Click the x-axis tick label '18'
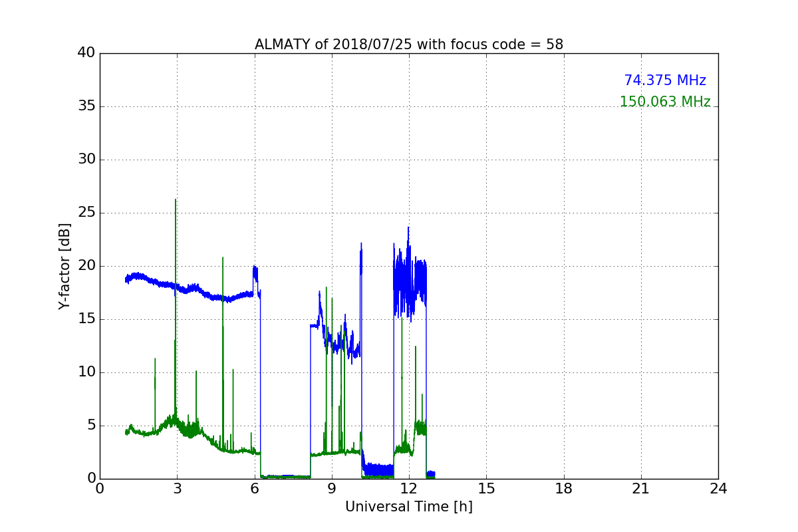798x532 pixels. (564, 488)
